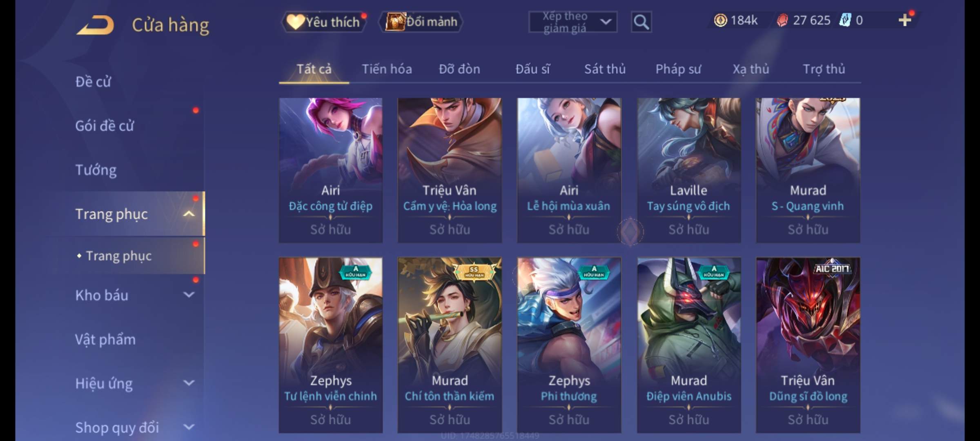The image size is (980, 441).
Task: Open the Xếp theo giảm giá dropdown
Action: tap(573, 22)
